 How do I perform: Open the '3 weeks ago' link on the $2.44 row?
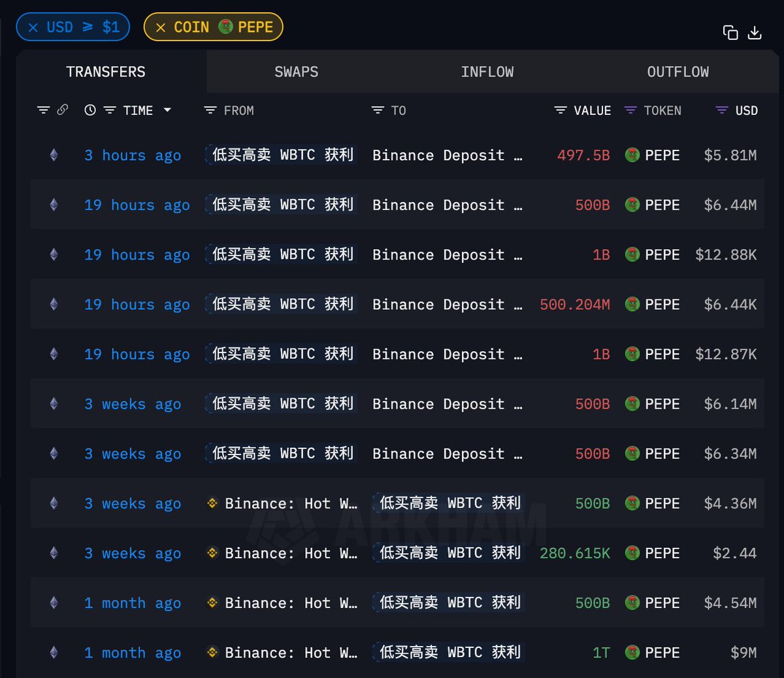(x=133, y=553)
